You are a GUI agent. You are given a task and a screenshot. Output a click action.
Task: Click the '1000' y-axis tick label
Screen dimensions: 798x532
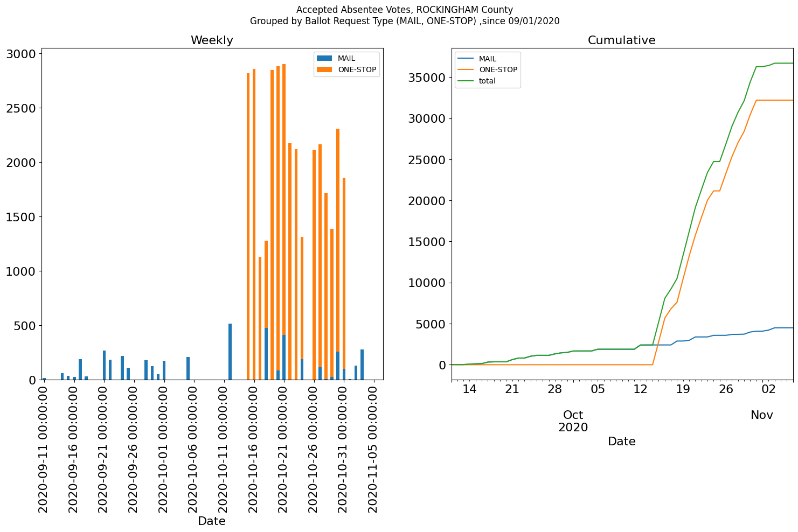21,271
